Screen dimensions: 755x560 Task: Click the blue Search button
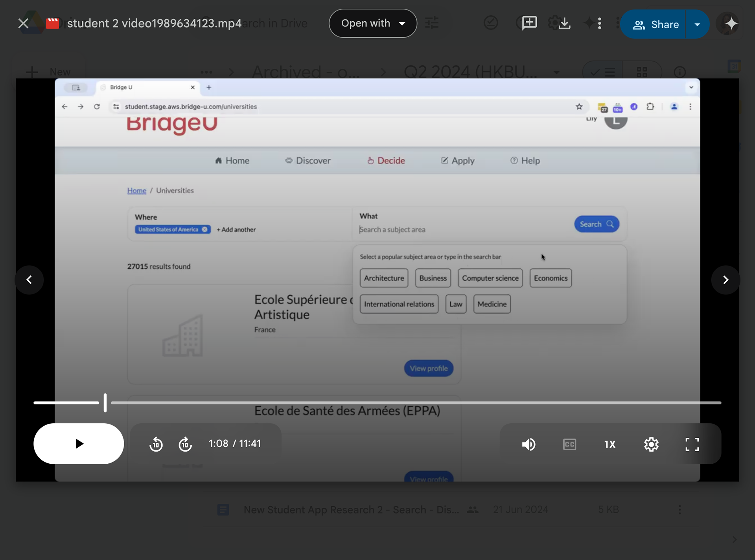coord(597,224)
